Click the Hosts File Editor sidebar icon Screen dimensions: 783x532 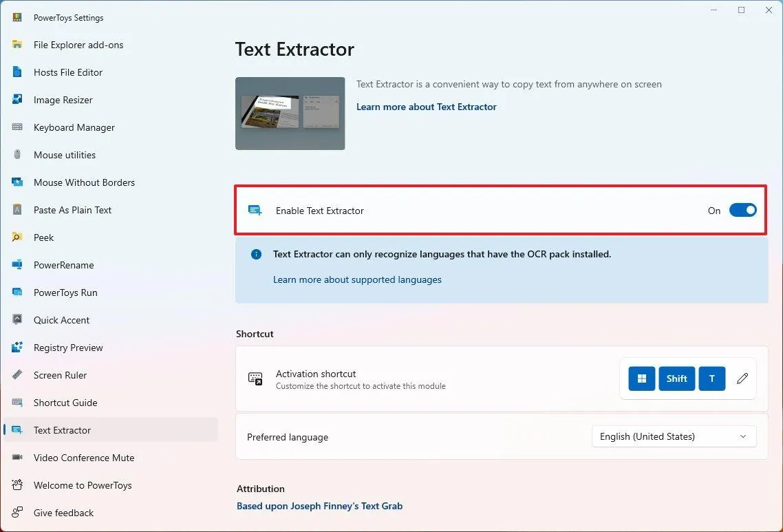[17, 72]
